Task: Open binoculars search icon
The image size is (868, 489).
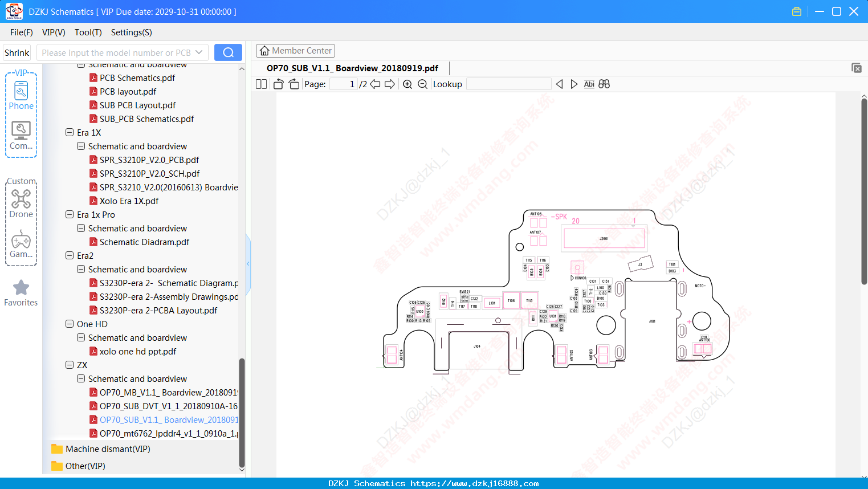Action: 604,84
